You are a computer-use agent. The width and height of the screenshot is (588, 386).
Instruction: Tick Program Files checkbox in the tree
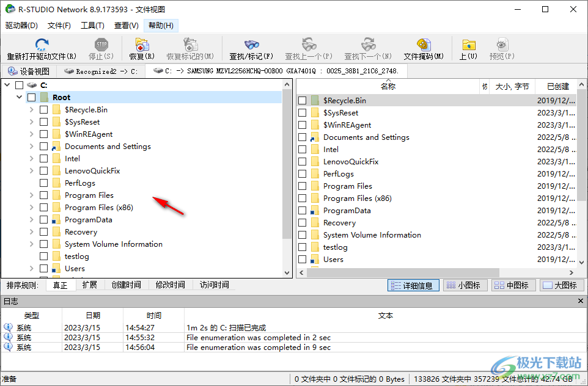(43, 195)
